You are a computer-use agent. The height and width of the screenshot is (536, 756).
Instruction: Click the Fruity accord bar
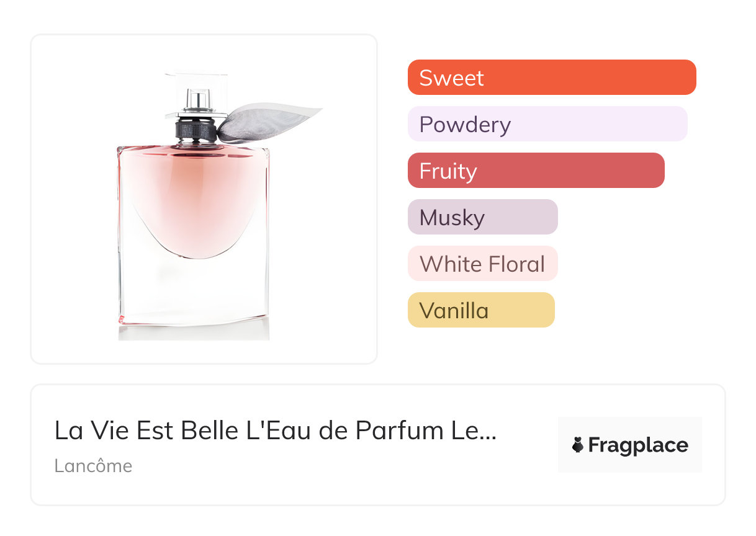tap(536, 171)
